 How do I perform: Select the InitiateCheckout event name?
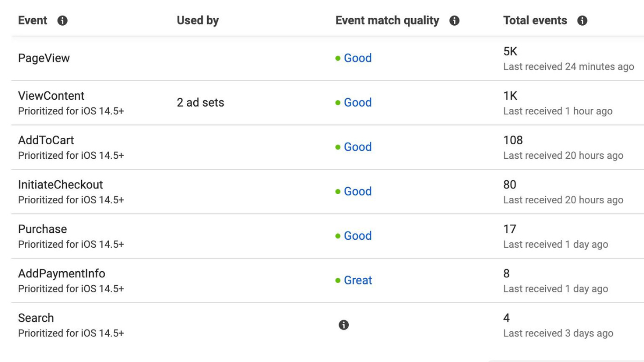tap(61, 185)
